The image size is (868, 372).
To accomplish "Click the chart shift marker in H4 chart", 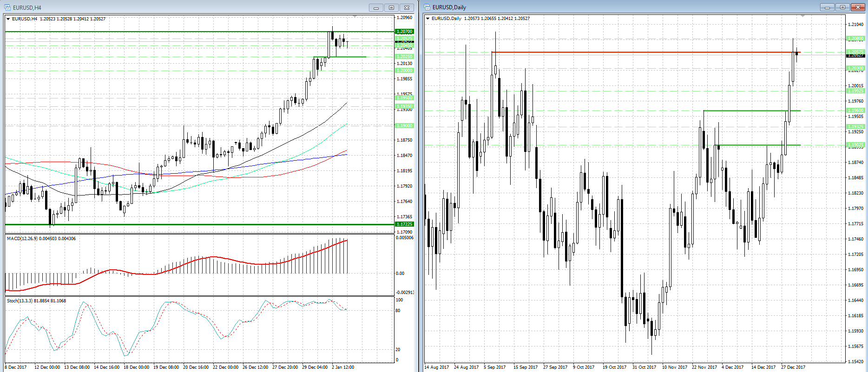I will pos(355,17).
